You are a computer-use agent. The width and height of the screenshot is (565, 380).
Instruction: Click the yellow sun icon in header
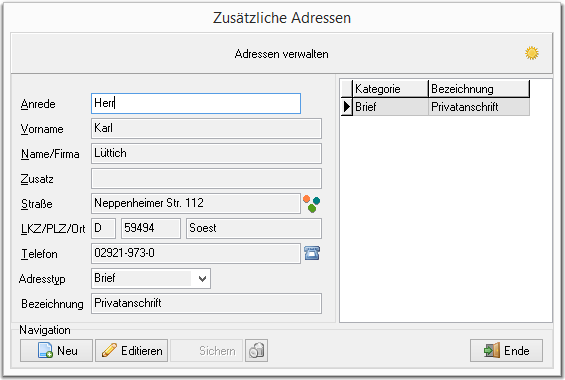531,53
